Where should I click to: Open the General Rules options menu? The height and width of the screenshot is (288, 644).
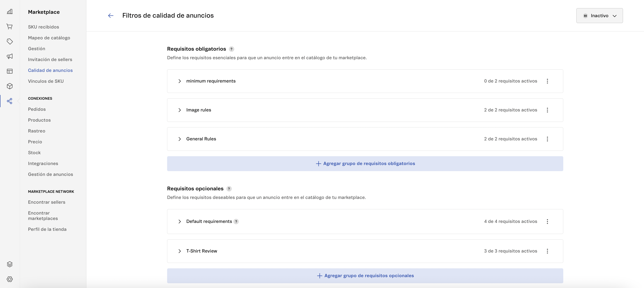pyautogui.click(x=547, y=139)
